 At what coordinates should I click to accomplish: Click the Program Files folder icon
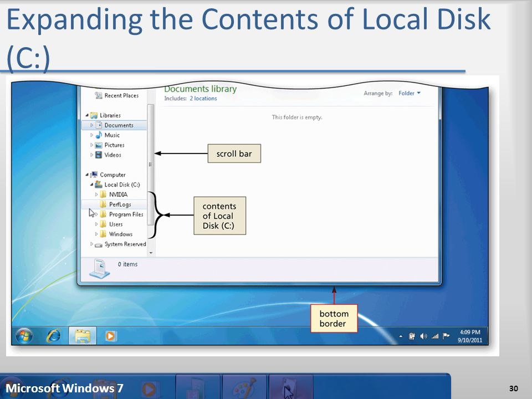[103, 214]
